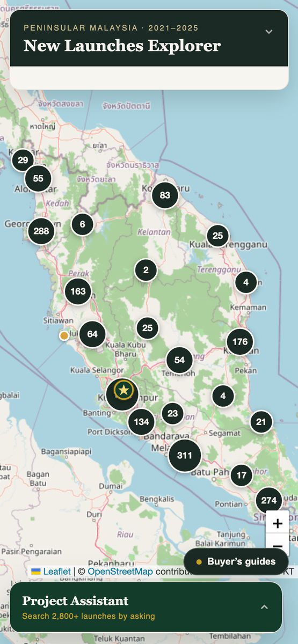This screenshot has height=644, width=298.
Task: Open the cluster marker labeled 83
Action: 165,195
